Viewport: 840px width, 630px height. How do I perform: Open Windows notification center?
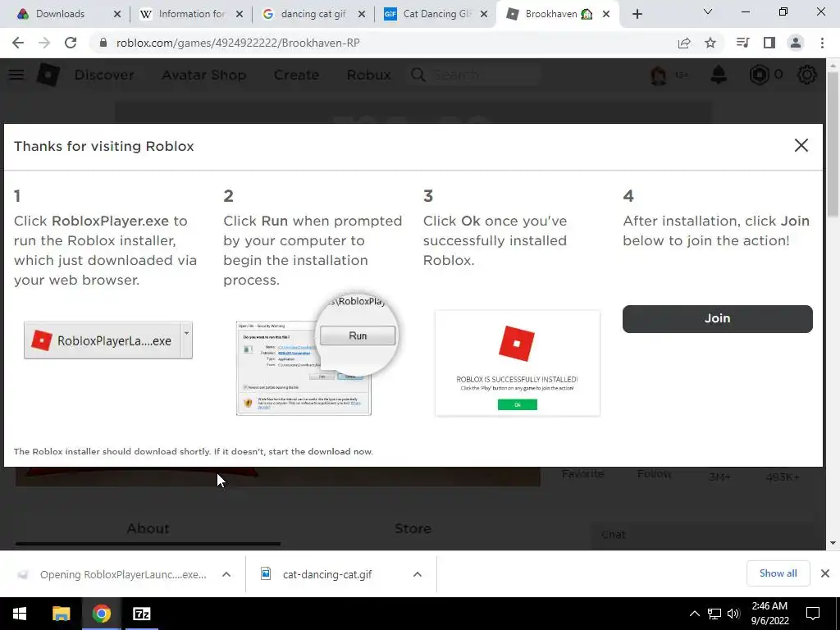point(813,614)
